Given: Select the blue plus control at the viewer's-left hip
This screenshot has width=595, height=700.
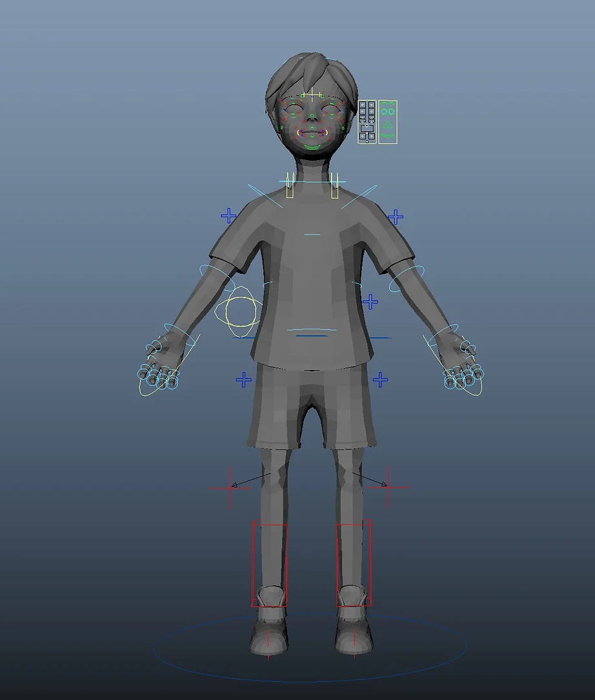Looking at the screenshot, I should pyautogui.click(x=243, y=380).
